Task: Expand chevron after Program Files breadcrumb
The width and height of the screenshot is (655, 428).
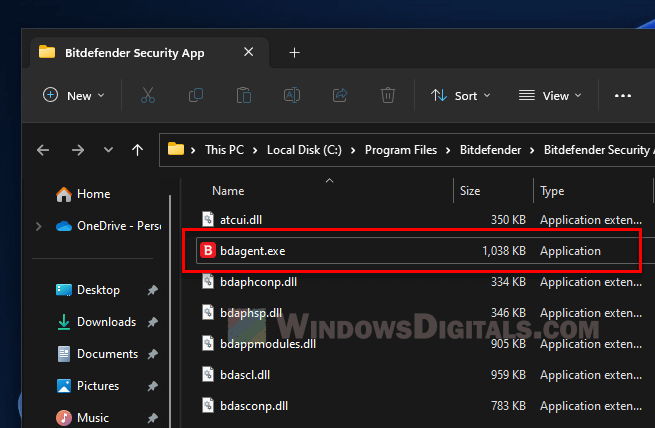Action: coord(448,150)
